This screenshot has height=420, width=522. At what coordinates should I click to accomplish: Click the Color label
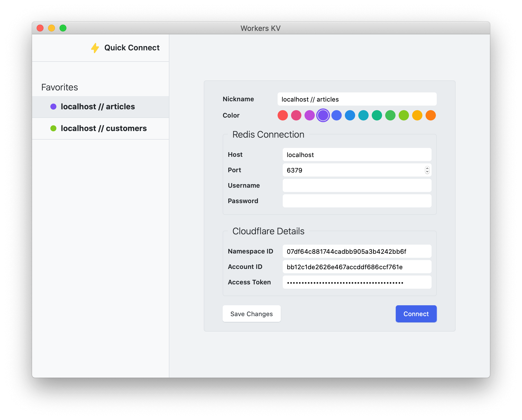click(x=231, y=115)
